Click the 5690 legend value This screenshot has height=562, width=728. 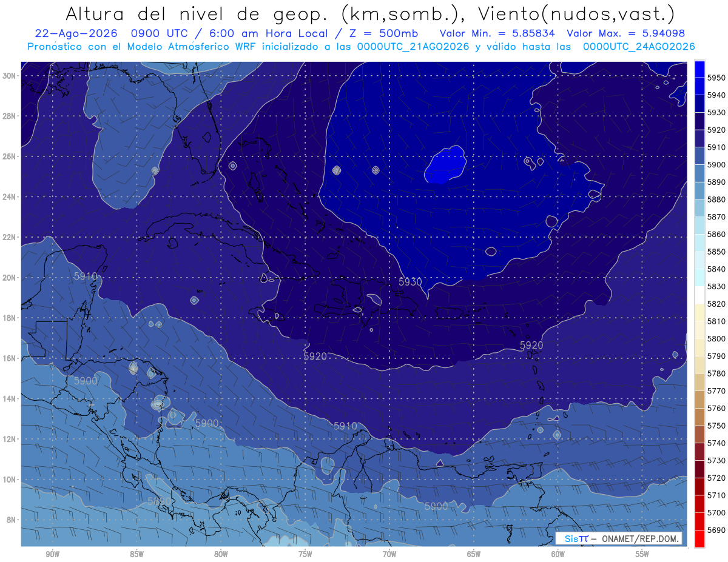tap(717, 530)
